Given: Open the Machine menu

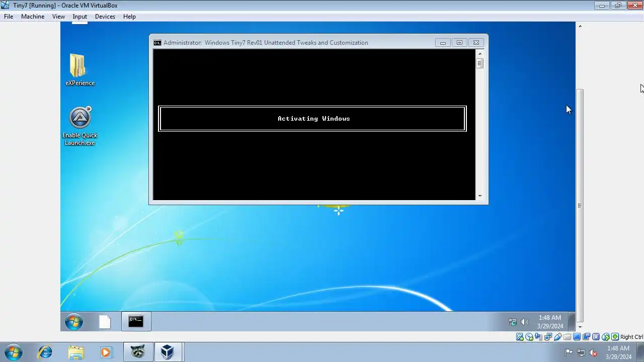Looking at the screenshot, I should (33, 17).
